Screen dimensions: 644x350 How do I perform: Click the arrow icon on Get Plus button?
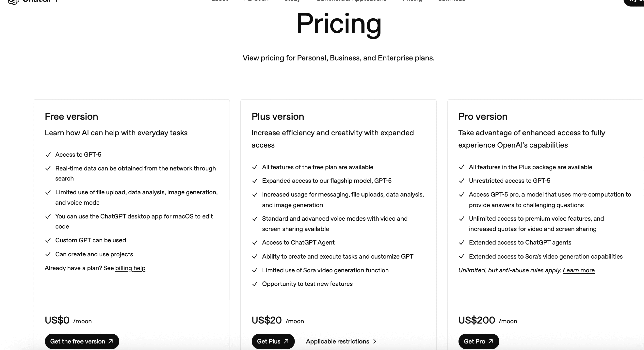coord(286,341)
